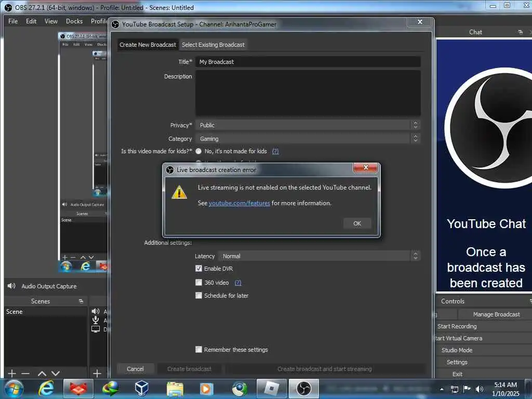532x399 pixels.
Task: Switch to Create New Broadcast tab
Action: [148, 45]
